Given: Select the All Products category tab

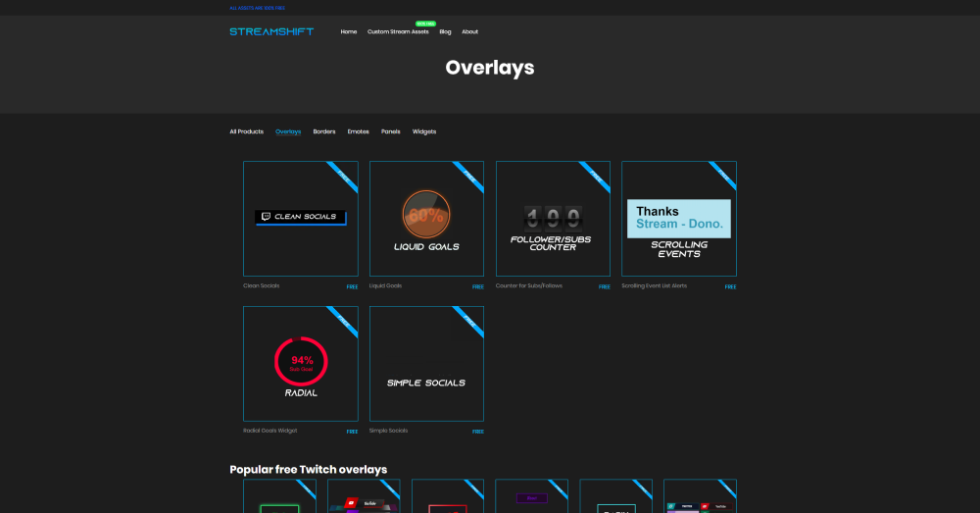Looking at the screenshot, I should click(x=246, y=131).
